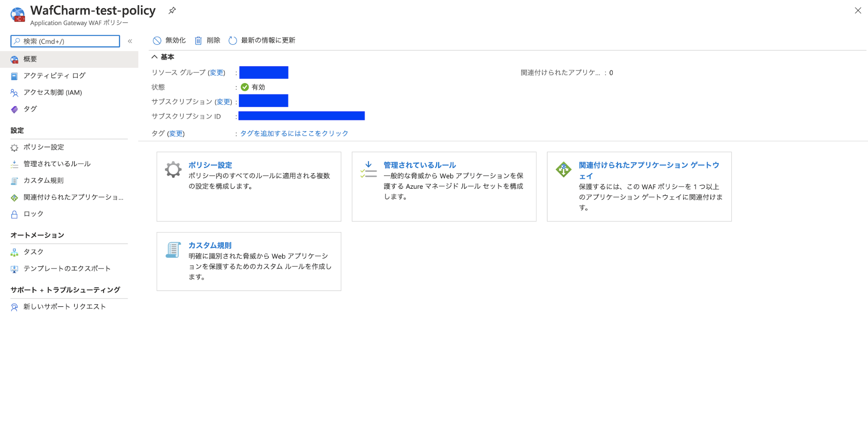
Task: Open 概要 in the sidebar
Action: pos(69,59)
